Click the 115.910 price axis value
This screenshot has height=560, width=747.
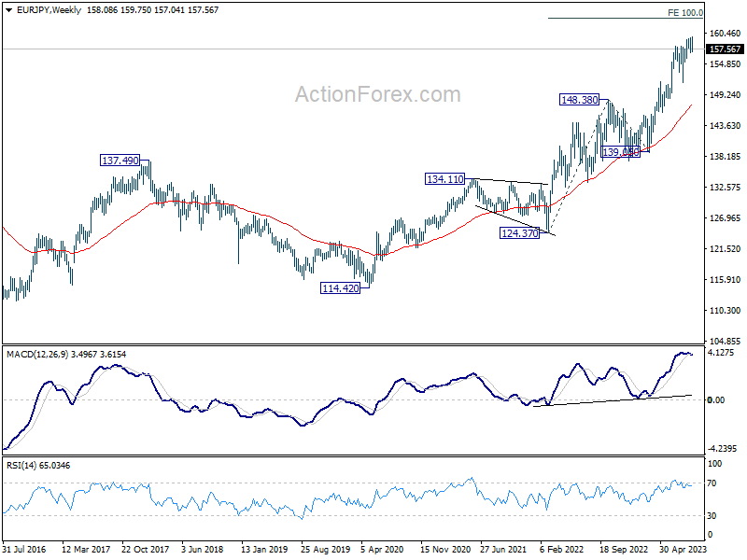click(x=726, y=279)
